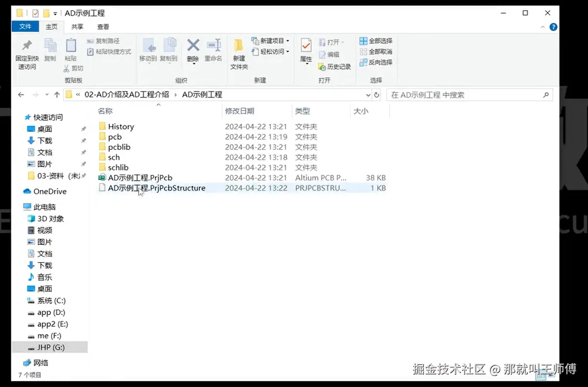Viewport: 588px width, 387px height.
Task: Refresh the current folder view
Action: (x=376, y=95)
